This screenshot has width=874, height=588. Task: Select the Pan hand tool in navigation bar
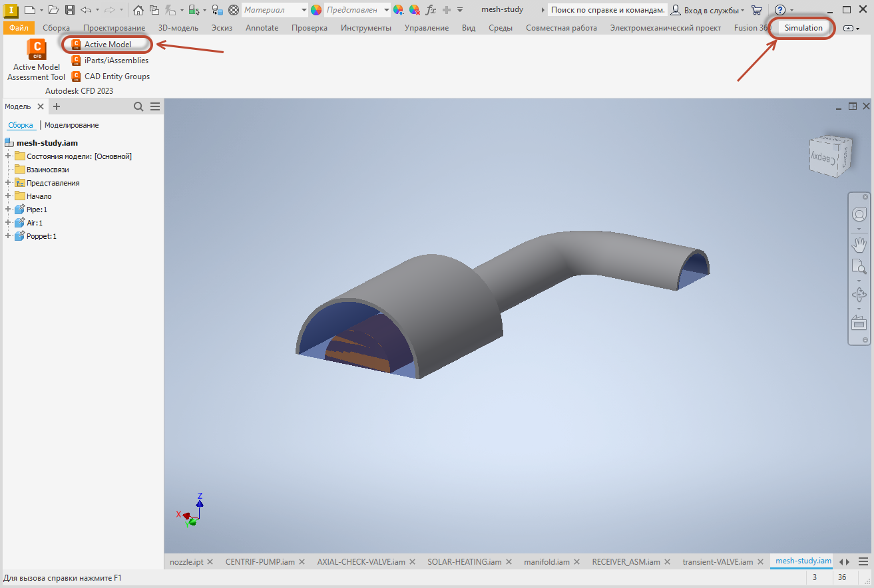click(859, 244)
